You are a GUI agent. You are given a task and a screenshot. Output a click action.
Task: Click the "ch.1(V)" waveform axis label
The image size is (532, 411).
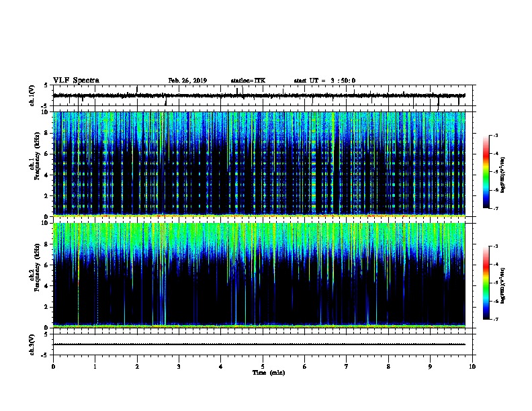pyautogui.click(x=32, y=95)
